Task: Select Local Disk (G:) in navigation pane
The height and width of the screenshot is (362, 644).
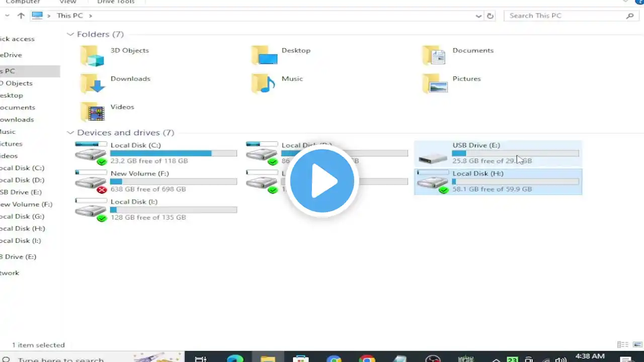Action: (22, 216)
